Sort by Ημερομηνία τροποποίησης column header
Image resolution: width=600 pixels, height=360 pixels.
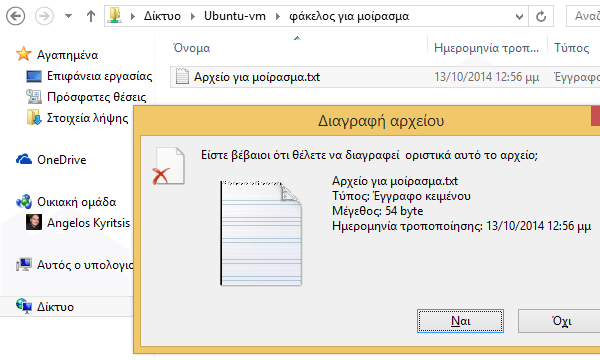pyautogui.click(x=487, y=48)
